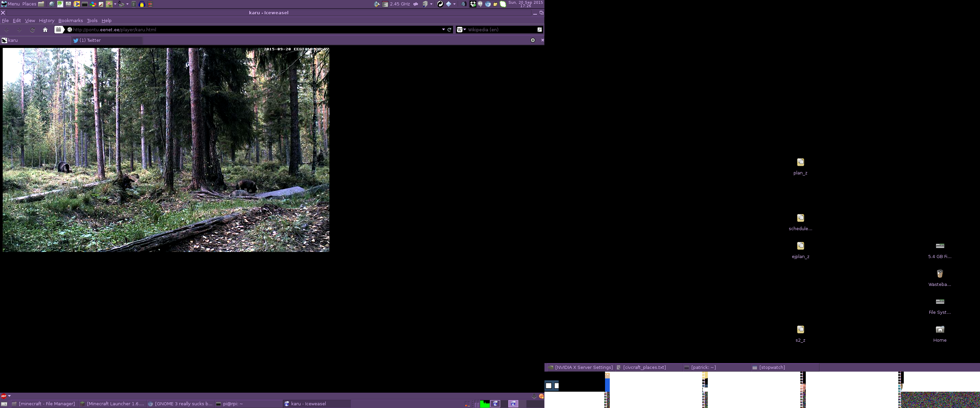Expand the dropdown arrow beside the computer tower icon

pyautogui.click(x=431, y=4)
